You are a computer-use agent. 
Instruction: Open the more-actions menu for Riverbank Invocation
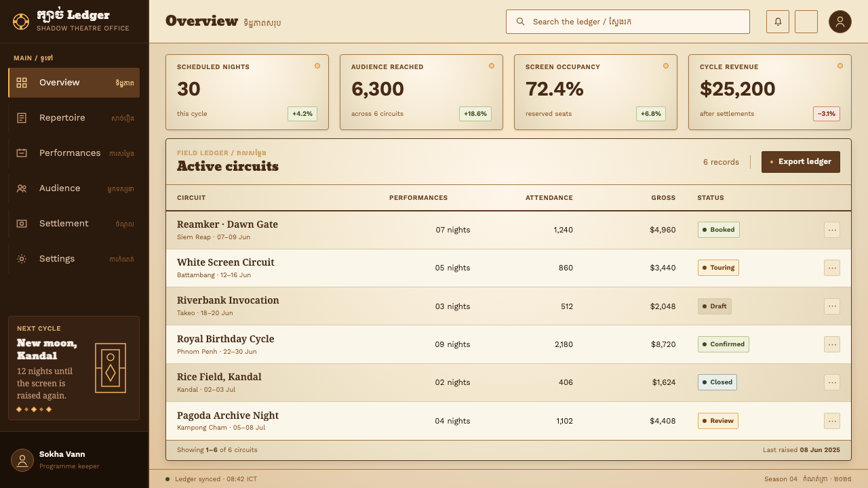click(832, 306)
